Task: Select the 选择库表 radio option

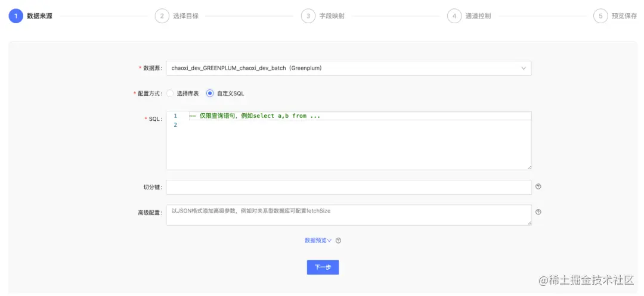Action: click(x=170, y=94)
